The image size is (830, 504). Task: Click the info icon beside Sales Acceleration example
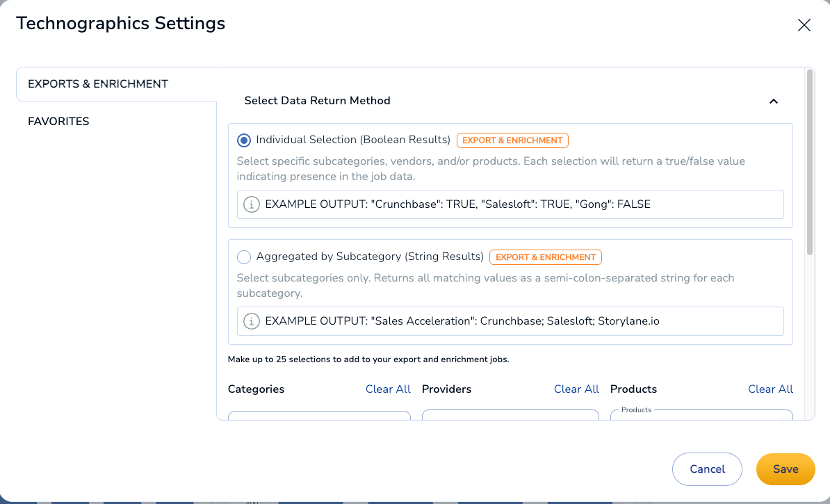(x=252, y=321)
